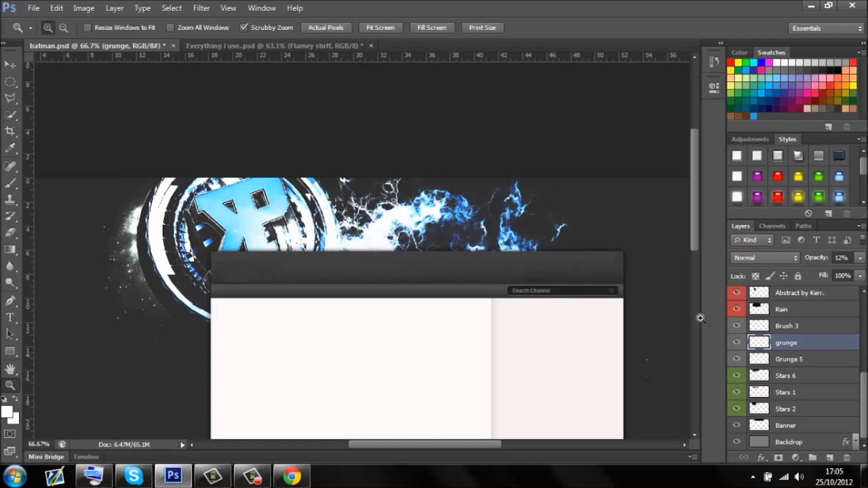
Task: Open the Opacity slider dropdown arrow
Action: (860, 258)
